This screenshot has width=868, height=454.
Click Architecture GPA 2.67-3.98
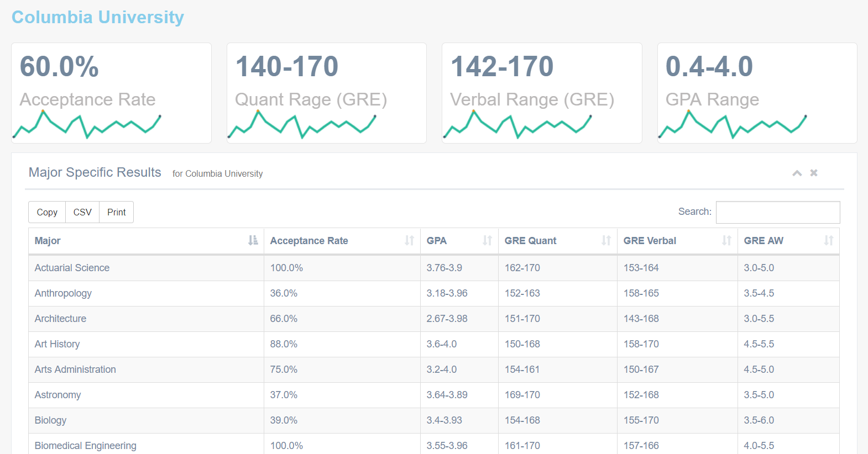tap(447, 319)
